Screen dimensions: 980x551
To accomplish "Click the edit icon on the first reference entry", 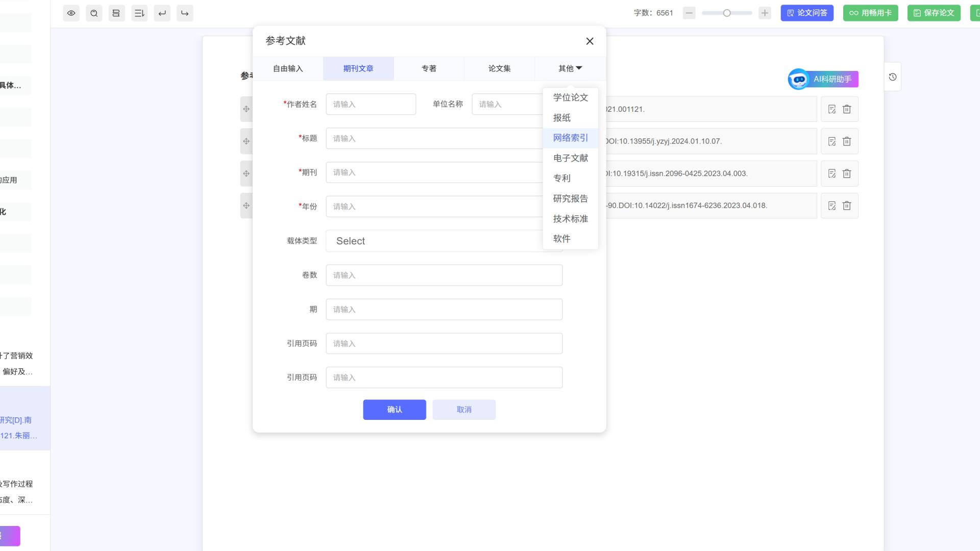I will point(832,109).
